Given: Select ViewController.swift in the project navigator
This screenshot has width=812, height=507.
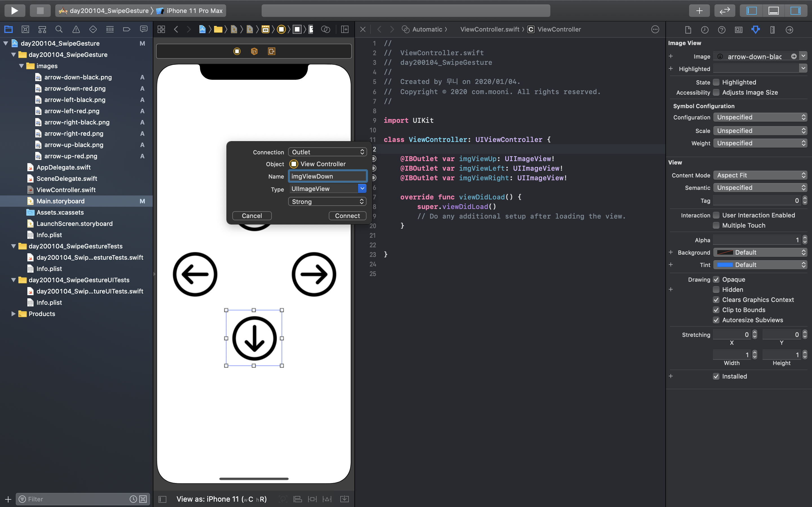Looking at the screenshot, I should click(x=66, y=190).
